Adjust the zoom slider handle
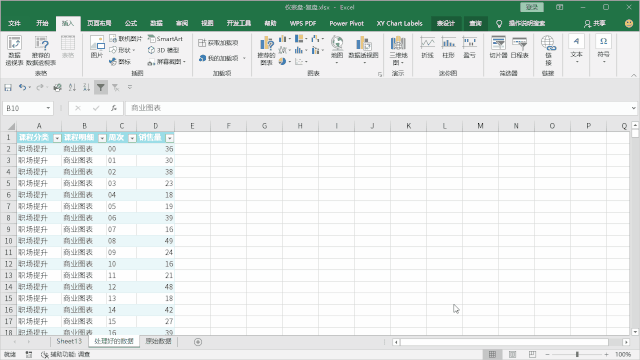 (577, 354)
